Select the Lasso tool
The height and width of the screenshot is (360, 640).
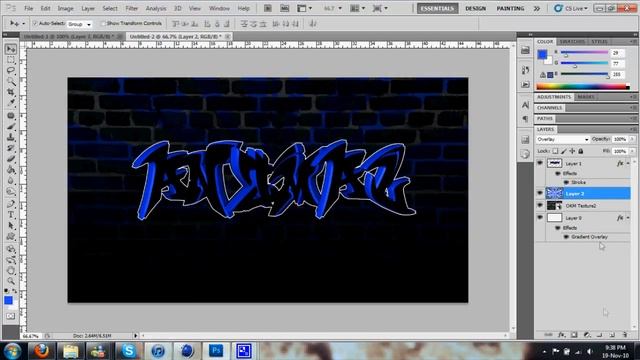click(11, 71)
